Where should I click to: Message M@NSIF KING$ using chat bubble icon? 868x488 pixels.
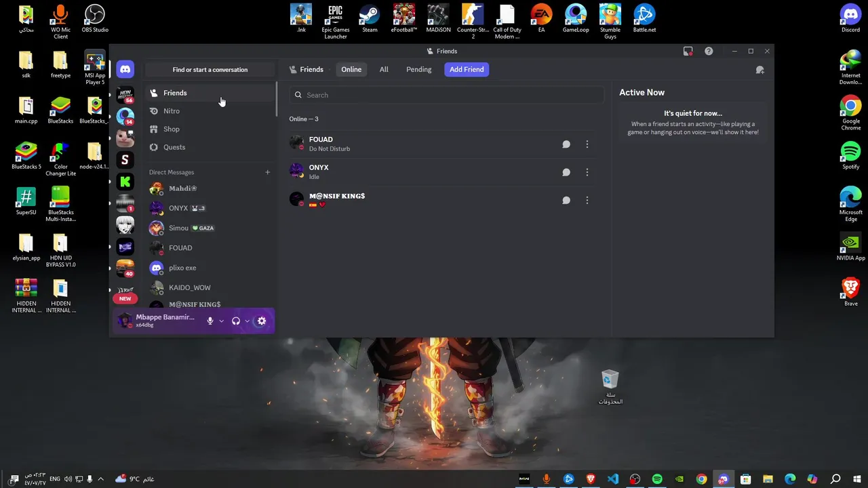pyautogui.click(x=566, y=200)
